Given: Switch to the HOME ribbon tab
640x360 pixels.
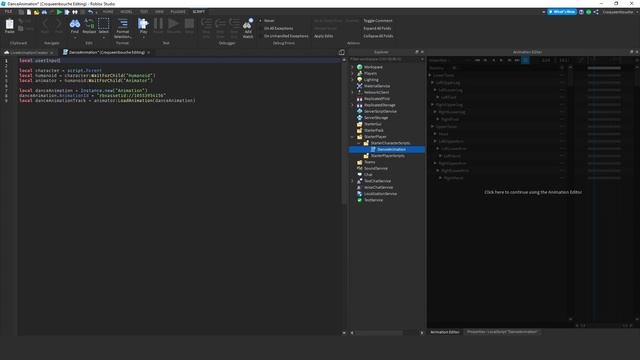Looking at the screenshot, I should click(108, 12).
